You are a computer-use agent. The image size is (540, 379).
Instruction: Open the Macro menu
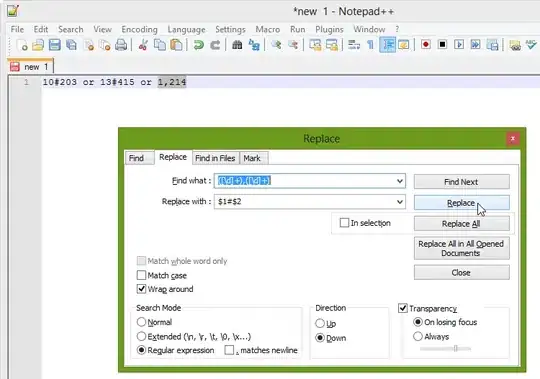[268, 29]
